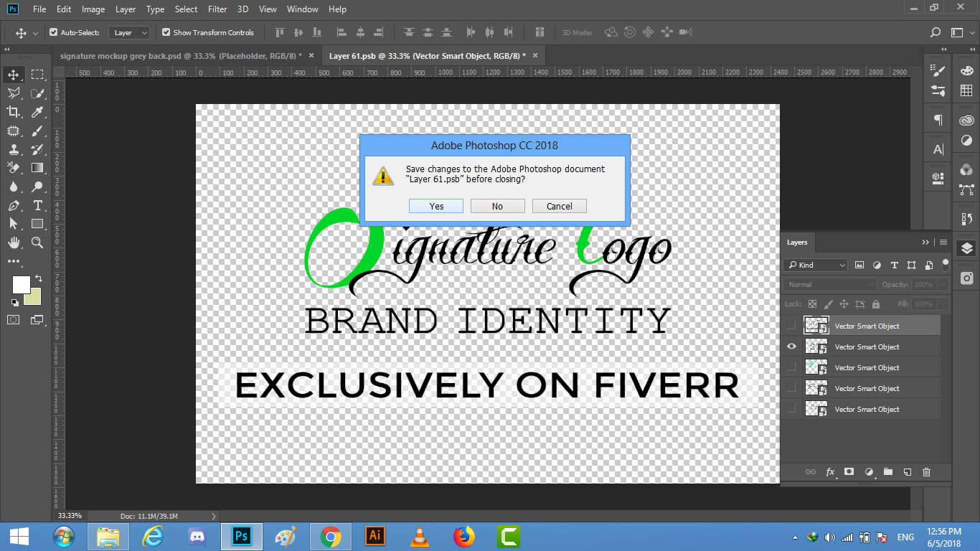Select the Quick Selection tool

(x=37, y=93)
